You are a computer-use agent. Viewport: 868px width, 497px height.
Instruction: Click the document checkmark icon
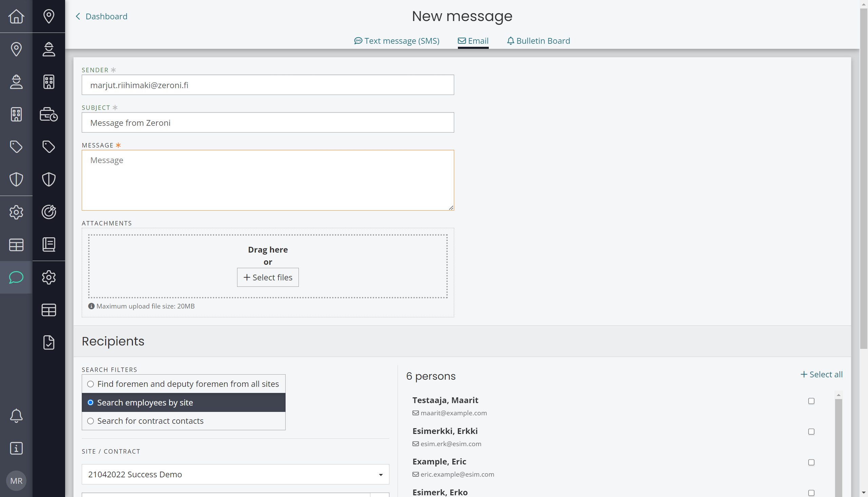[49, 342]
